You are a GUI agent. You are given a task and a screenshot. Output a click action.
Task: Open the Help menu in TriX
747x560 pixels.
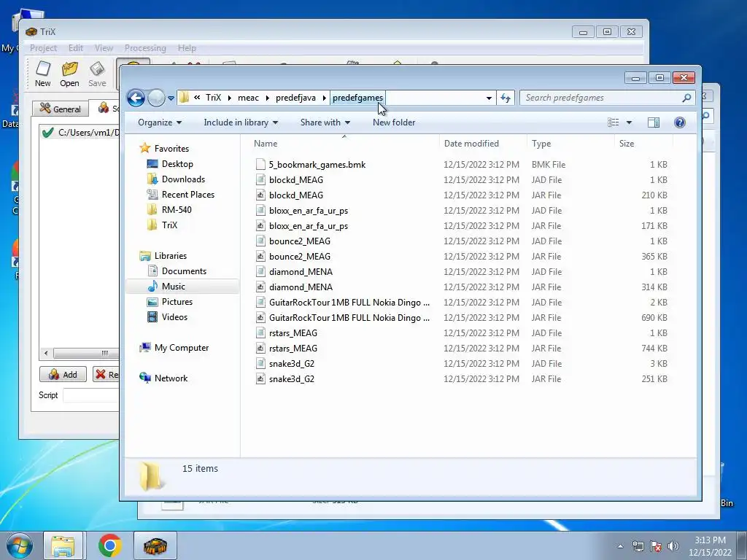click(x=187, y=48)
